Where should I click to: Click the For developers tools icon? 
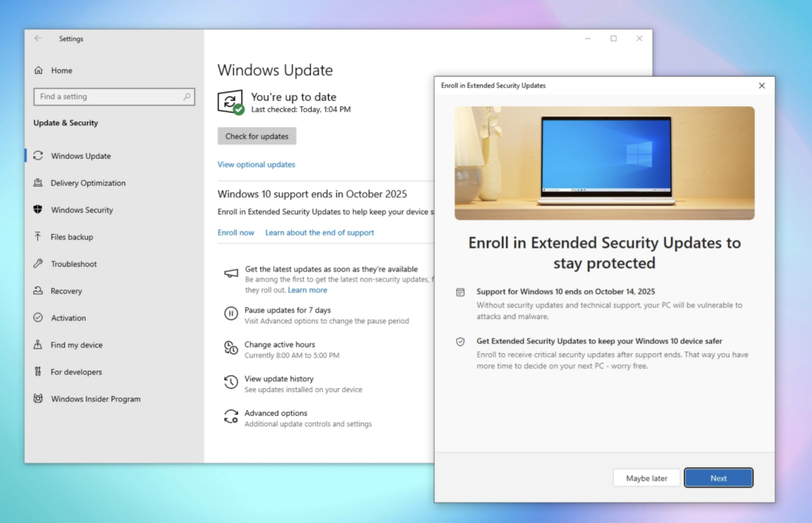point(38,371)
